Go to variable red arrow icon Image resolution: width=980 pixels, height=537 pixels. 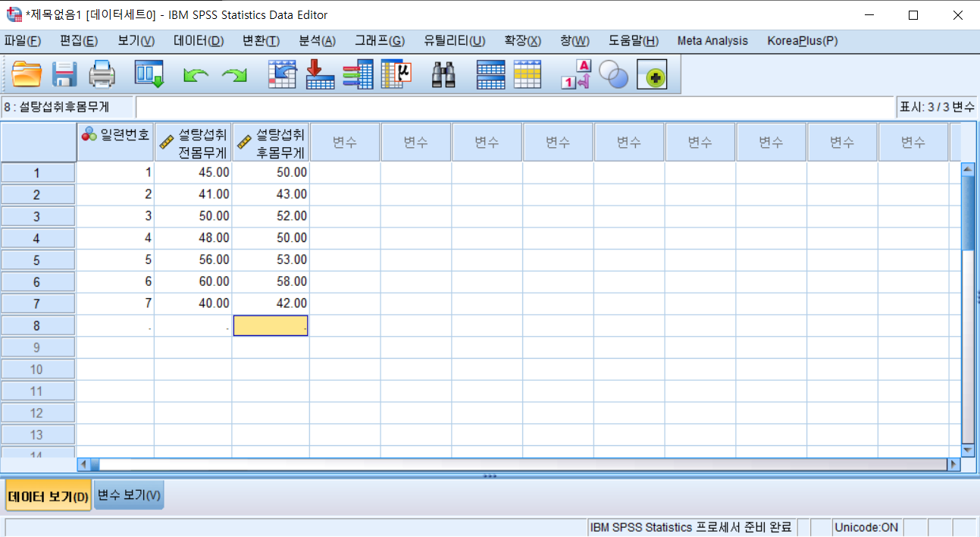tap(320, 74)
